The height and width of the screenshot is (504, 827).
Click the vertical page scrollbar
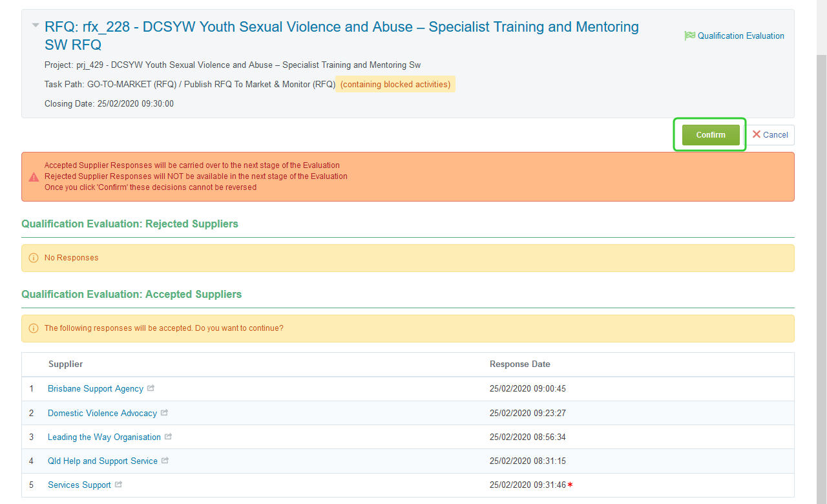pyautogui.click(x=821, y=258)
